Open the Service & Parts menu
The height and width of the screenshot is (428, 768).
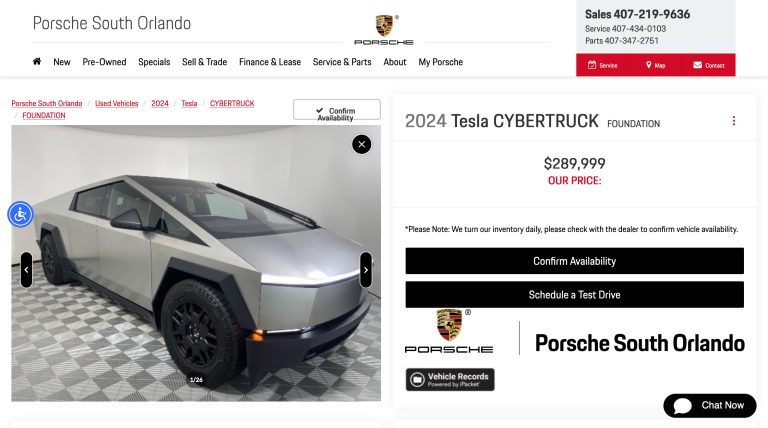pos(342,62)
